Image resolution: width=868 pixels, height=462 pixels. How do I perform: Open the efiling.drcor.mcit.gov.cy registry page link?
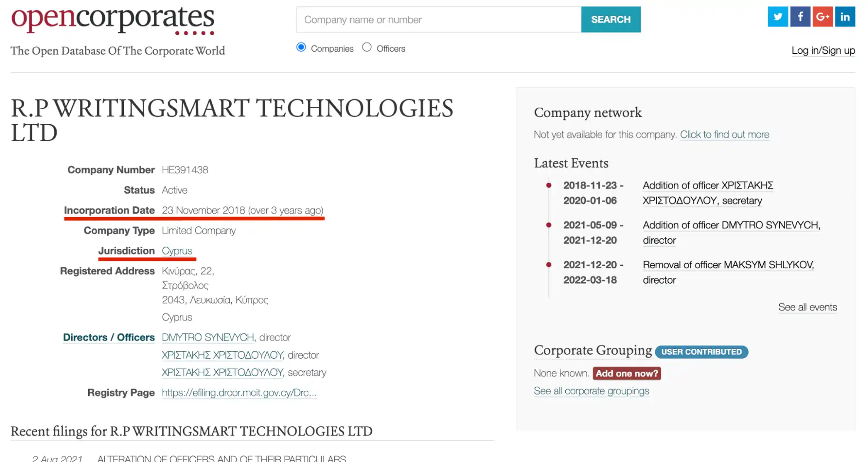click(239, 393)
